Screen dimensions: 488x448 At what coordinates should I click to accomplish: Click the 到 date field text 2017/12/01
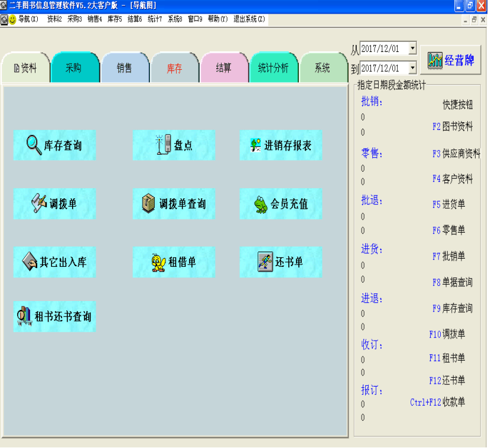380,68
